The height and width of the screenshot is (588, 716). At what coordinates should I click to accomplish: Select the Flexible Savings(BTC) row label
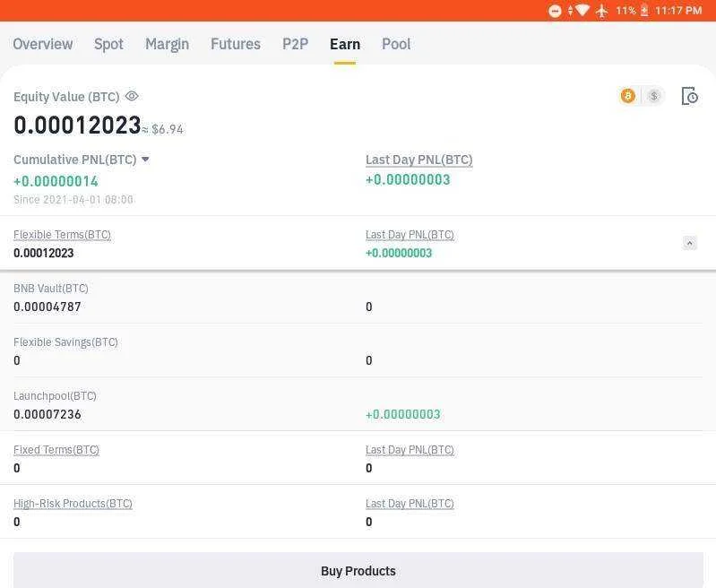pyautogui.click(x=65, y=342)
